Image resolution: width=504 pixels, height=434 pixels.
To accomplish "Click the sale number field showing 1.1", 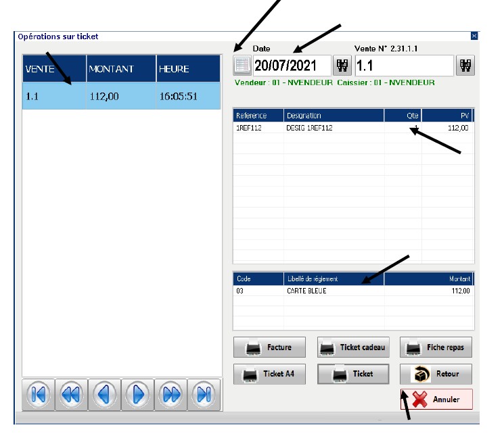I will (403, 66).
